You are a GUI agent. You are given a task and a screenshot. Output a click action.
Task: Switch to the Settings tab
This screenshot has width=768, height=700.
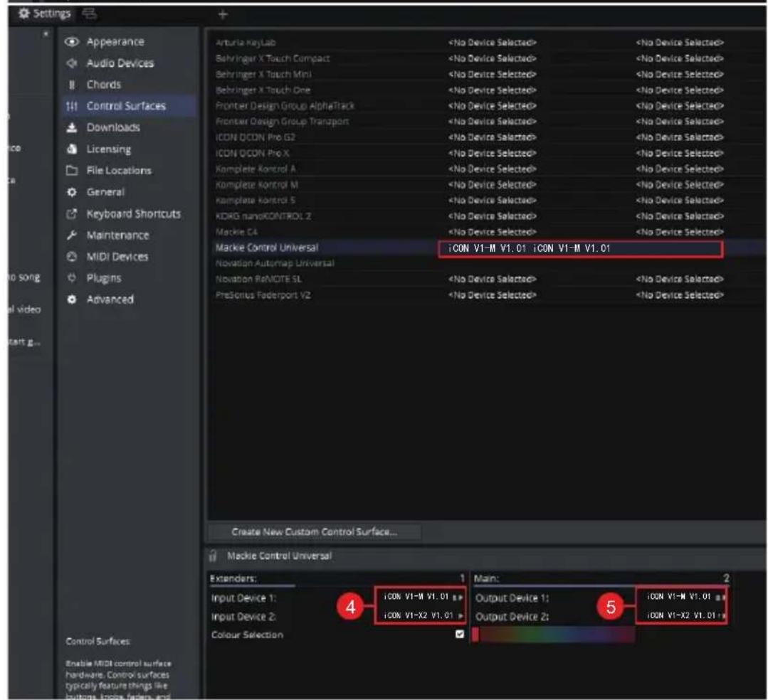click(x=45, y=14)
